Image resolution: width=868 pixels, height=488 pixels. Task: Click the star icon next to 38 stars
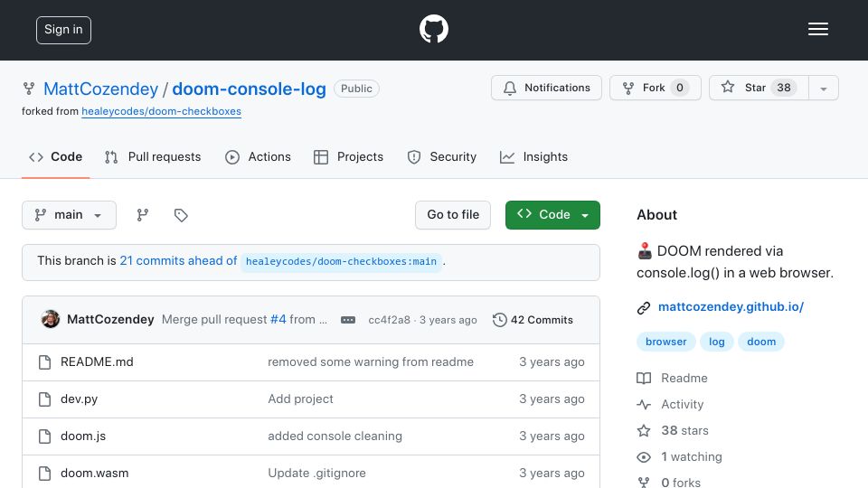[x=643, y=430]
